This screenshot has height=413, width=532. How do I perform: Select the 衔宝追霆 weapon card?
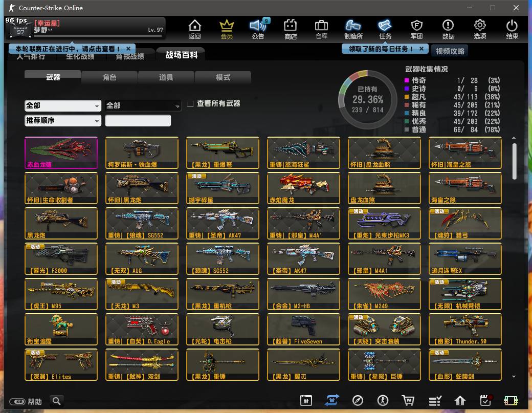pos(61,329)
